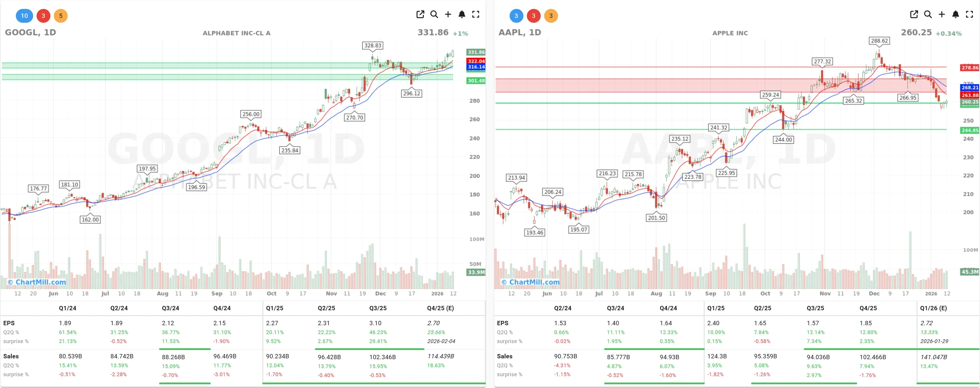
Task: Click the alert bell on AAPL chart
Action: pos(956,14)
